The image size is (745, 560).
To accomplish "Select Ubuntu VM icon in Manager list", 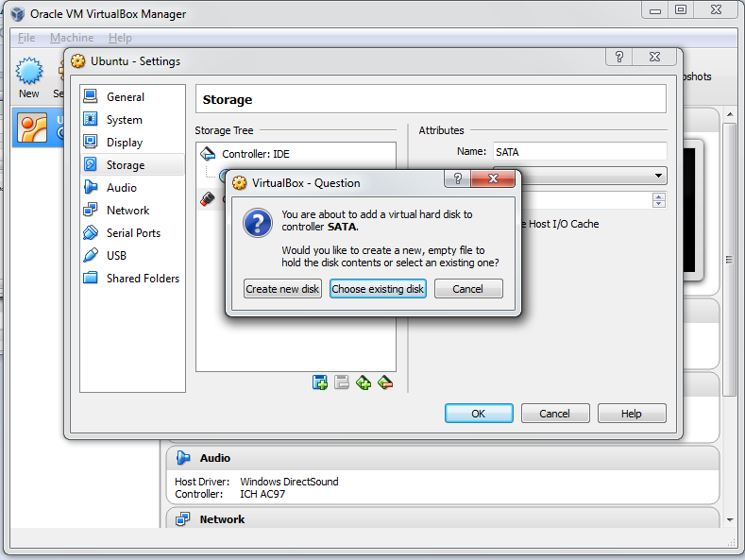I will (x=32, y=127).
